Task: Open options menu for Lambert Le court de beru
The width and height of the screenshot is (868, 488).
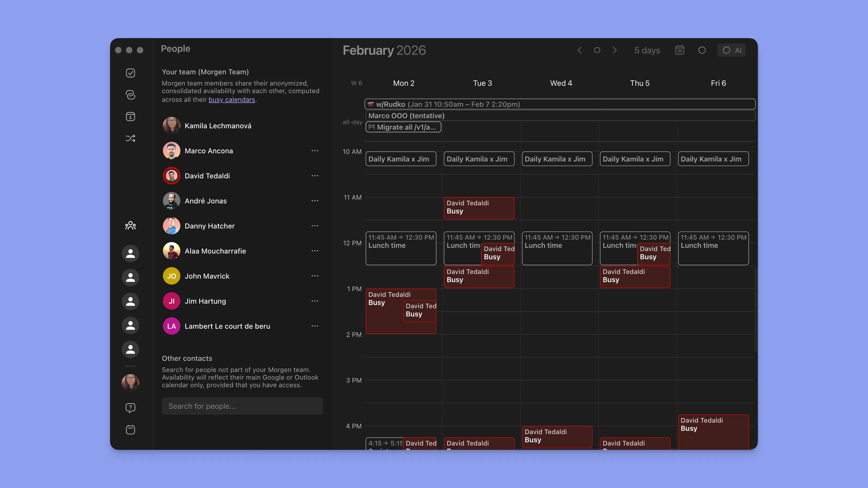Action: pyautogui.click(x=315, y=326)
